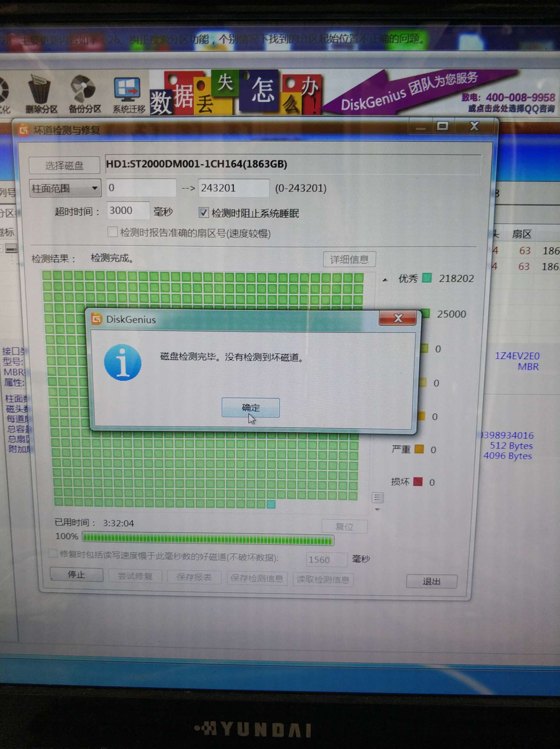This screenshot has height=749, width=560.
Task: Click the 512 Bytes value in main window
Action: pyautogui.click(x=511, y=445)
